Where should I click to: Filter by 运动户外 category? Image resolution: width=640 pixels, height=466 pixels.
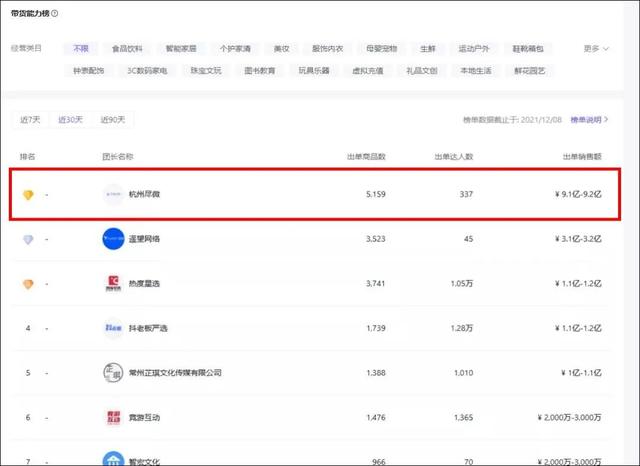(473, 49)
